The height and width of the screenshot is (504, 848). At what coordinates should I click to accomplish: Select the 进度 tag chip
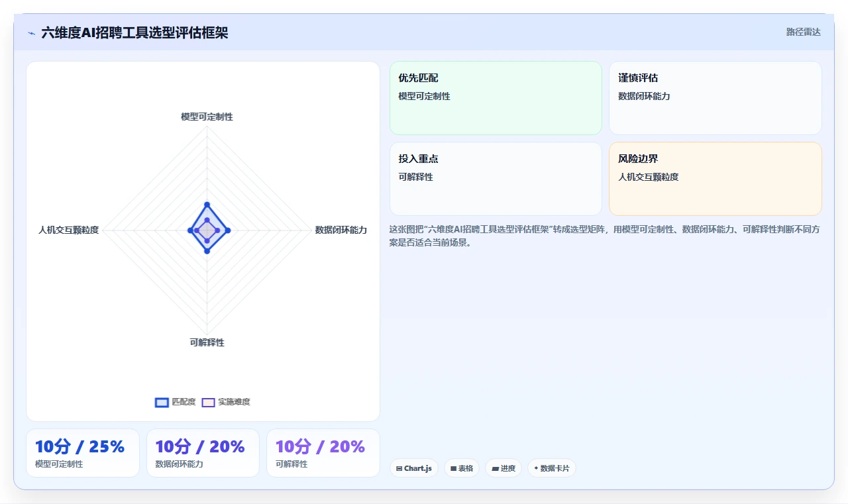503,468
